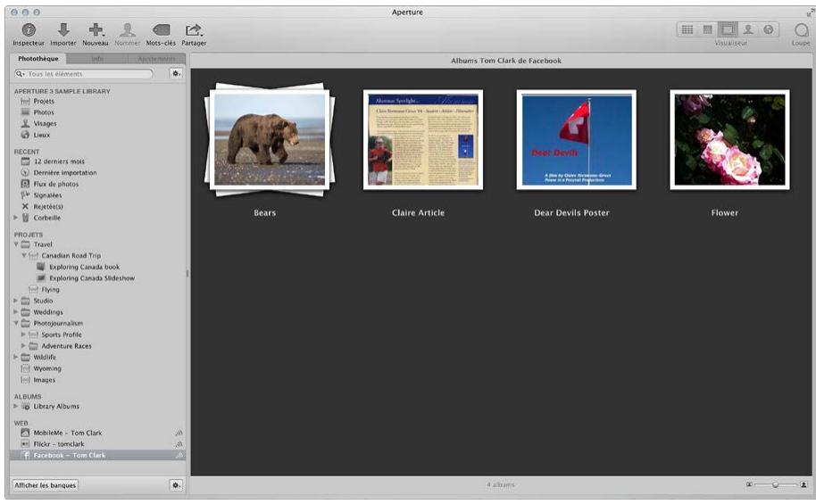Select Projets in library list
The image size is (816, 504).
(x=44, y=101)
